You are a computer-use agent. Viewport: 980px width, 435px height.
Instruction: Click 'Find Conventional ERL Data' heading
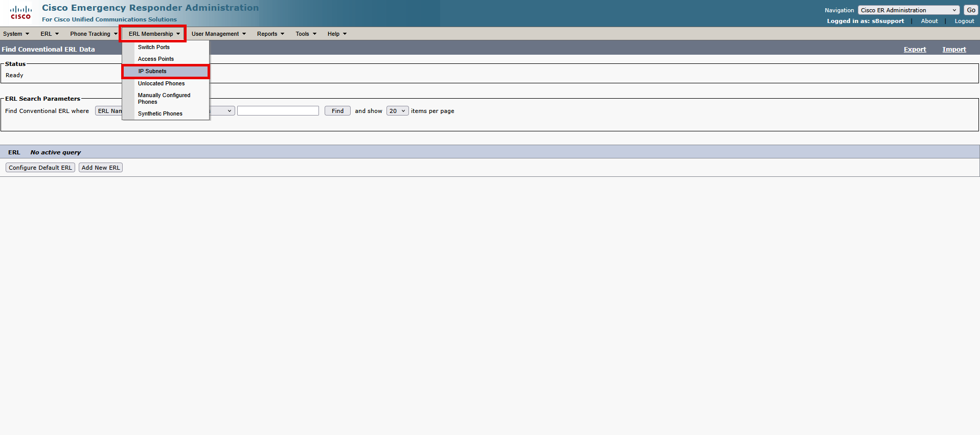coord(48,50)
